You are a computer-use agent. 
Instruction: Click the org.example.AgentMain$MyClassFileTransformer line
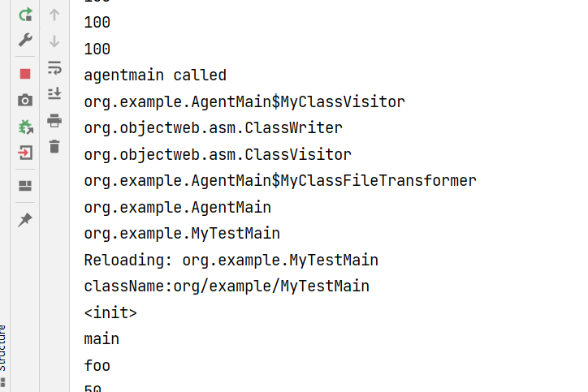pyautogui.click(x=279, y=180)
